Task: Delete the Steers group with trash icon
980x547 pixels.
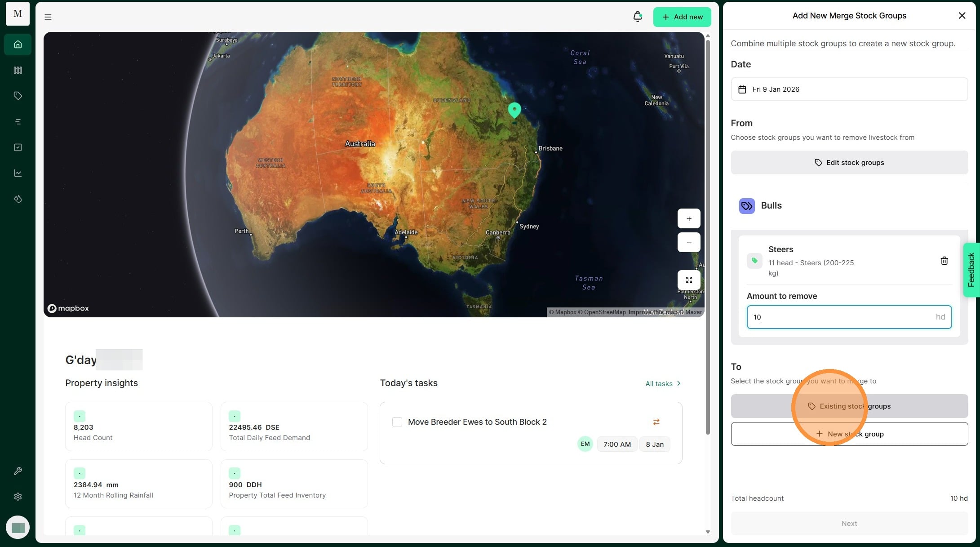Action: coord(944,261)
